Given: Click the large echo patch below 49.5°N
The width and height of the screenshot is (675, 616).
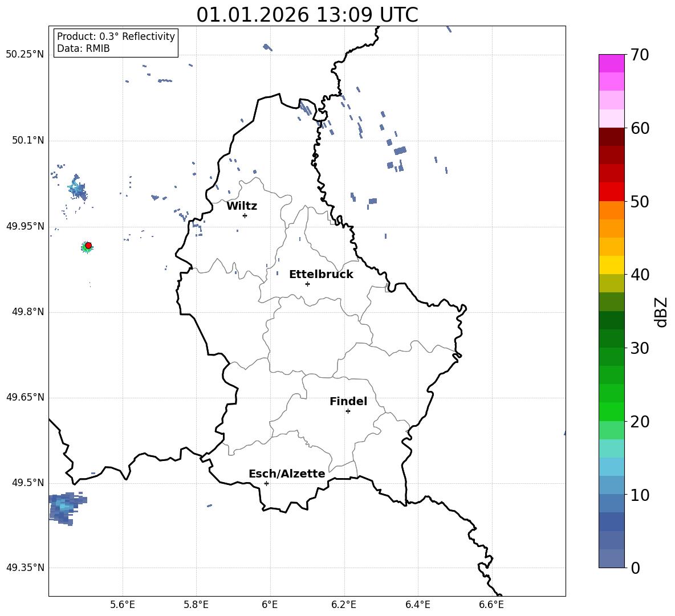Looking at the screenshot, I should [67, 508].
